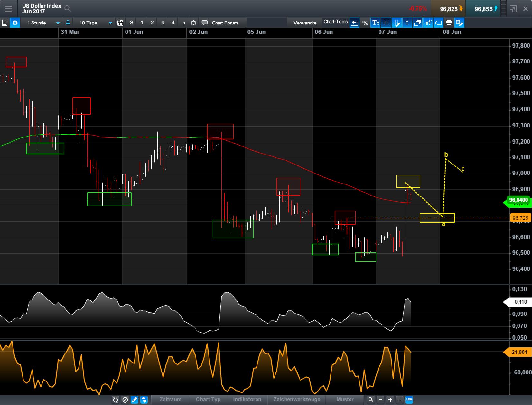This screenshot has width=532, height=405.
Task: Click the 96,855 buy price field
Action: pos(484,9)
